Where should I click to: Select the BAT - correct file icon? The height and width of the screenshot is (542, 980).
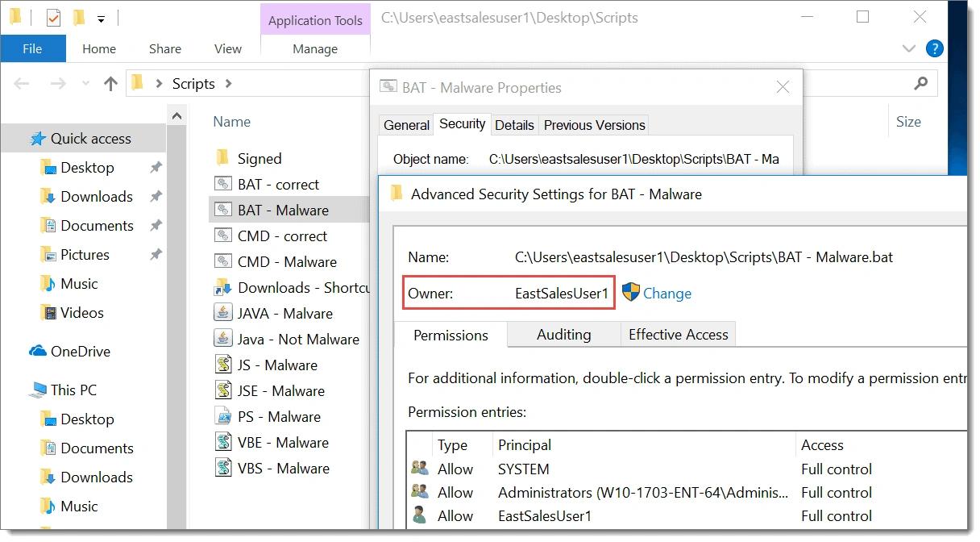(x=223, y=184)
